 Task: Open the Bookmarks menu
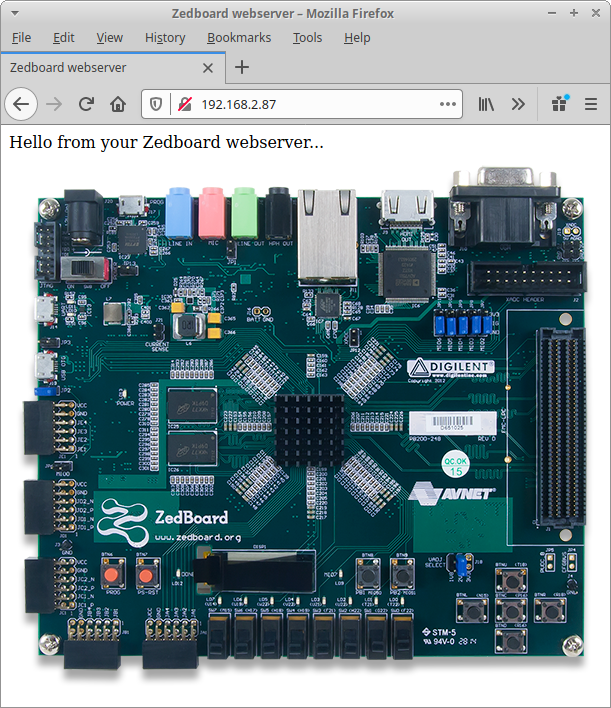[x=239, y=38]
